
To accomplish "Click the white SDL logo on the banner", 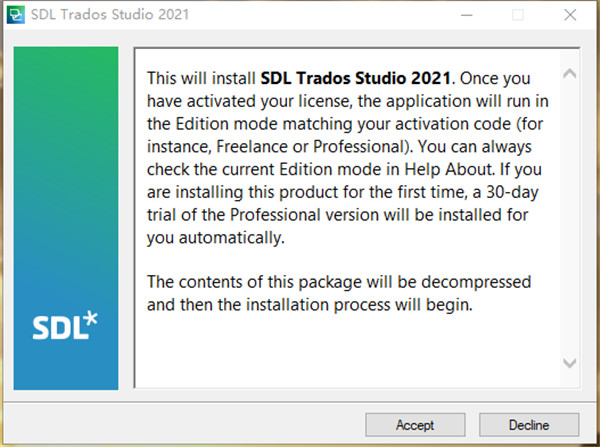I will click(60, 328).
